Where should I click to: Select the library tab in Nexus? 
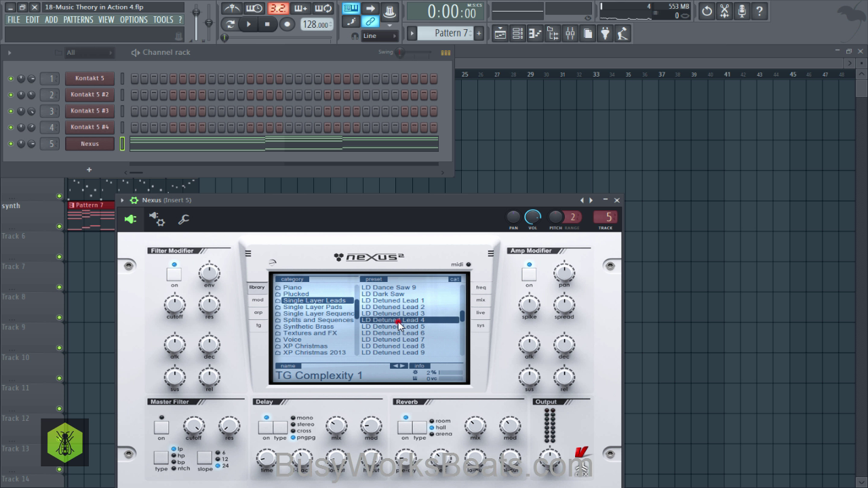pos(257,287)
